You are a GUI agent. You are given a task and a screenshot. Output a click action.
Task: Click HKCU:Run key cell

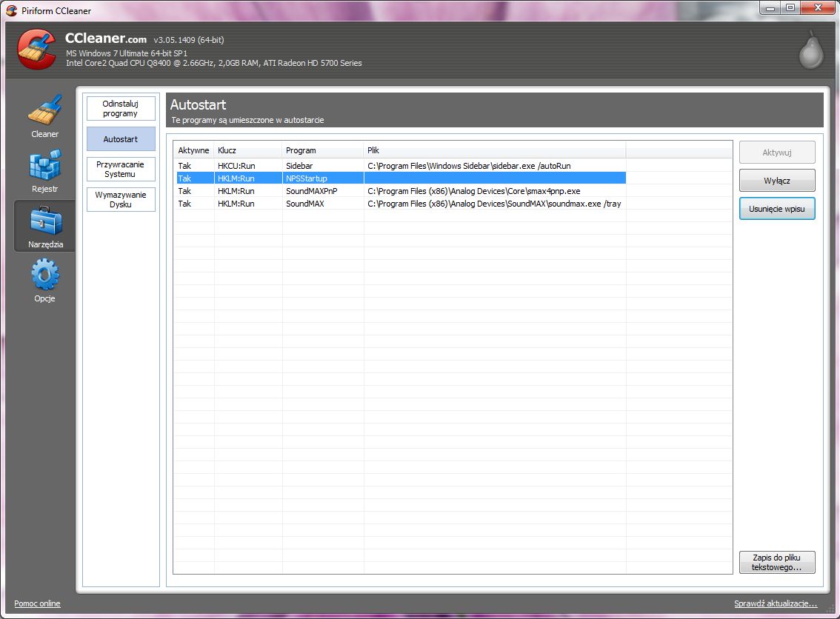(236, 166)
